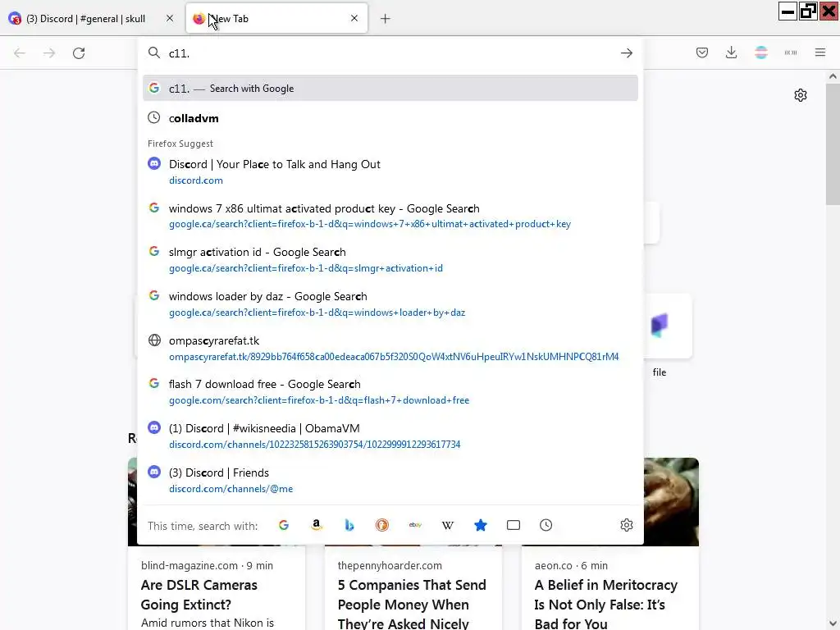Click the aeon.co article thumbnail image
This screenshot has height=630, width=840.
[x=671, y=501]
